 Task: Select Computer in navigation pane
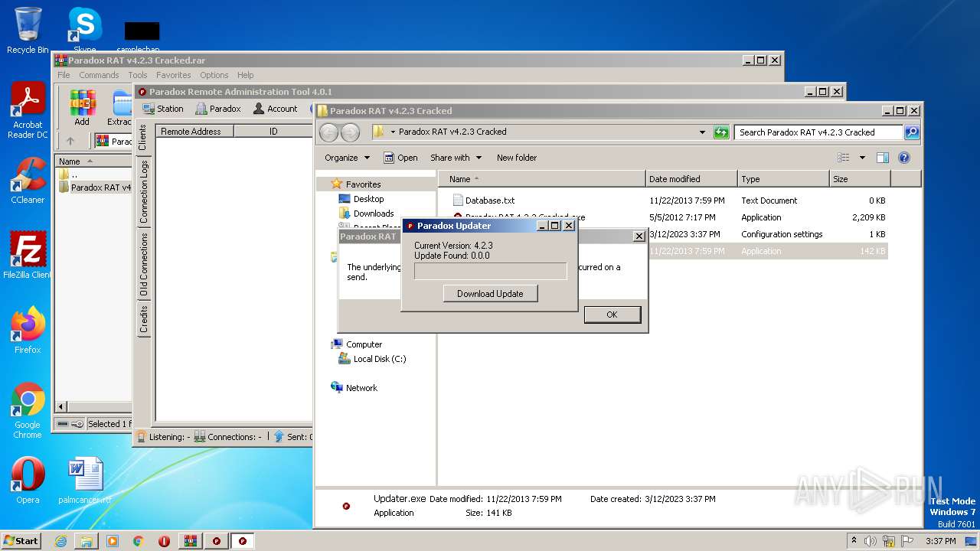[x=356, y=344]
